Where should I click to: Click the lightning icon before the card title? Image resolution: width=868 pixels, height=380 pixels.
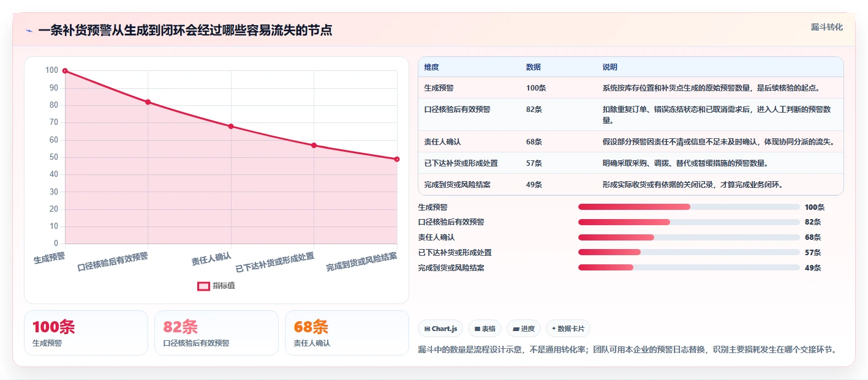tap(29, 31)
